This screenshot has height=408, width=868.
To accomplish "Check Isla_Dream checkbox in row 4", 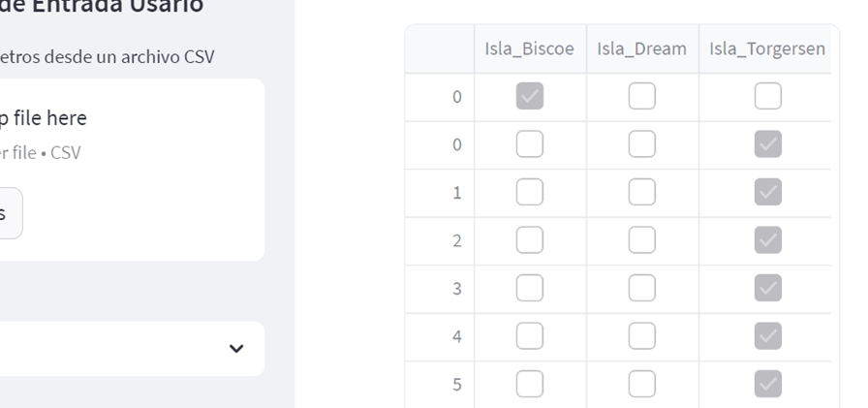I will [641, 336].
